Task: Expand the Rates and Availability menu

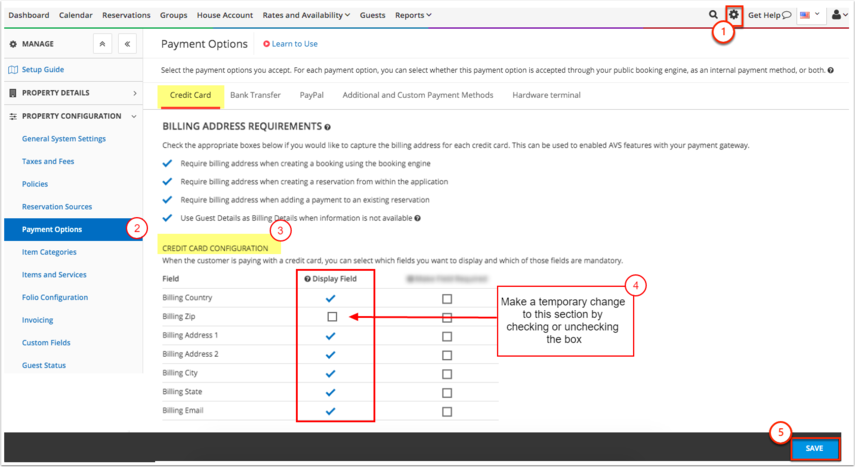Action: 306,15
